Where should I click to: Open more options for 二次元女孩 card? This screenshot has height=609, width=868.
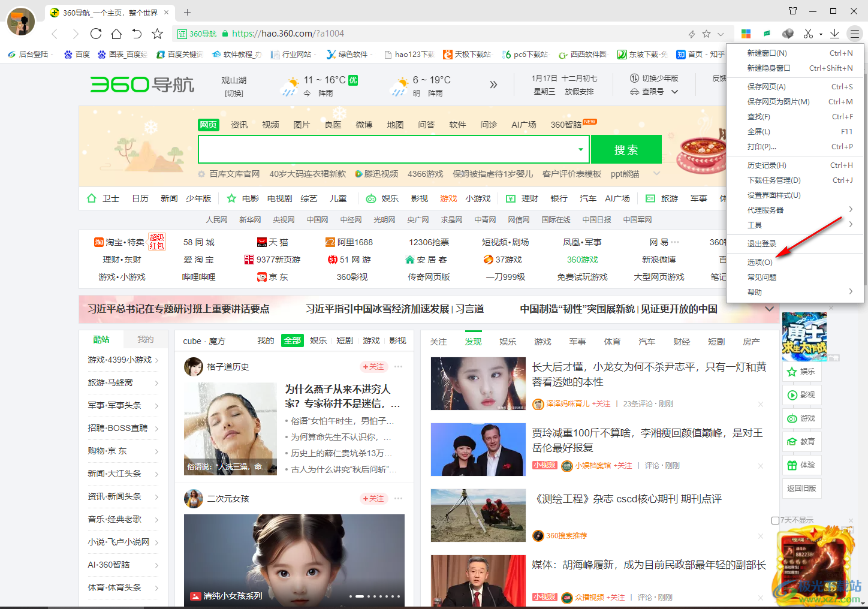click(399, 499)
